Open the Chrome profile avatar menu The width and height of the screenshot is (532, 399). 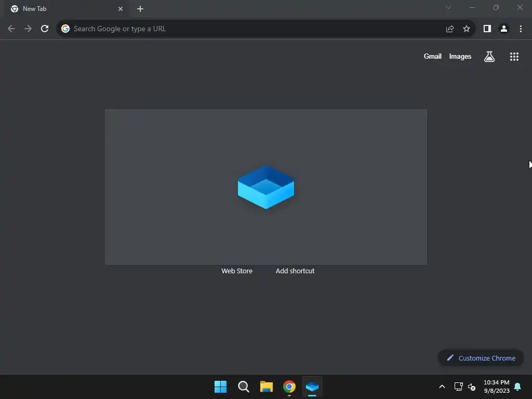[x=504, y=29]
